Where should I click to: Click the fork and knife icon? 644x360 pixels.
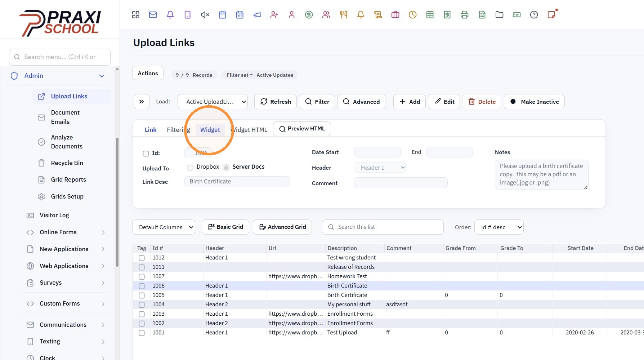[344, 15]
